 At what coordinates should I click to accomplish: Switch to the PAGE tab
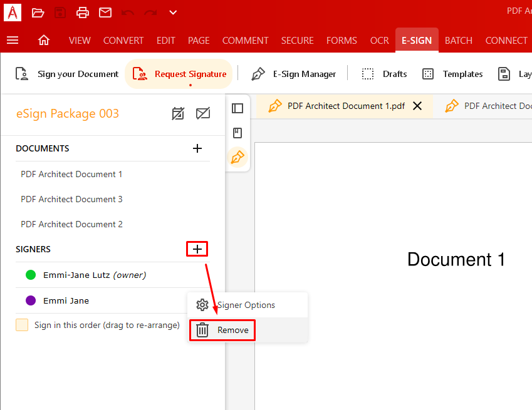pos(199,40)
